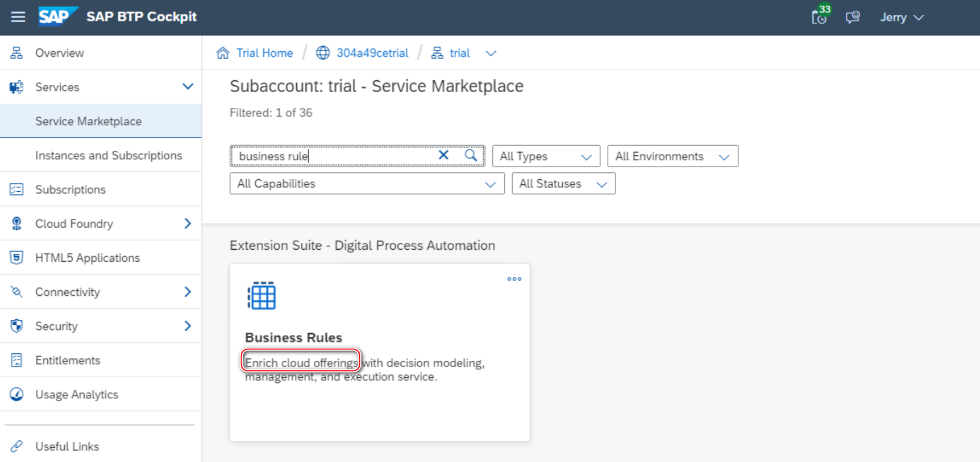Click the Business Rules grid icon
Viewport: 980px width, 462px height.
point(261,295)
